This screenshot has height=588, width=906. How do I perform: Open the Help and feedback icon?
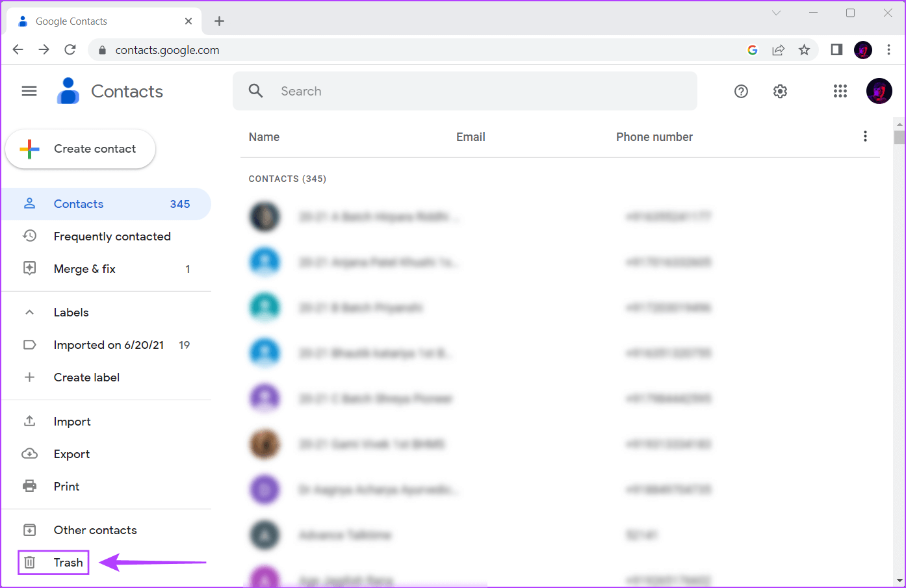coord(741,92)
